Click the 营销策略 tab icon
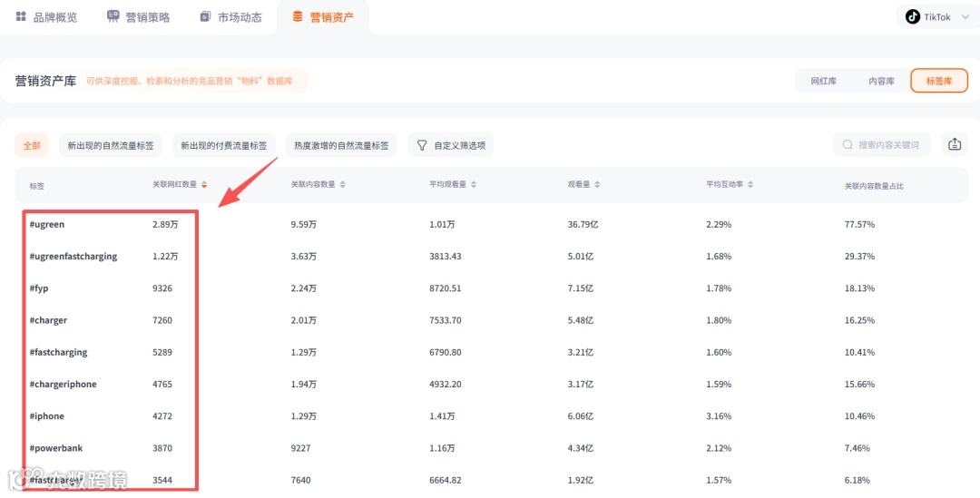Image resolution: width=980 pixels, height=498 pixels. pyautogui.click(x=113, y=16)
